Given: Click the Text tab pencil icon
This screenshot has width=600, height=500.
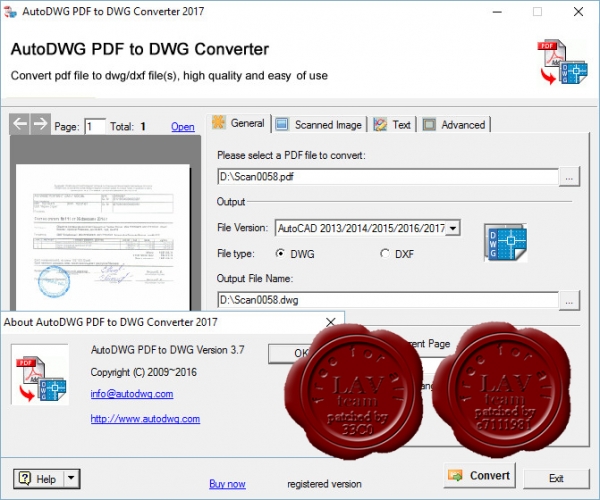Looking at the screenshot, I should tap(380, 125).
